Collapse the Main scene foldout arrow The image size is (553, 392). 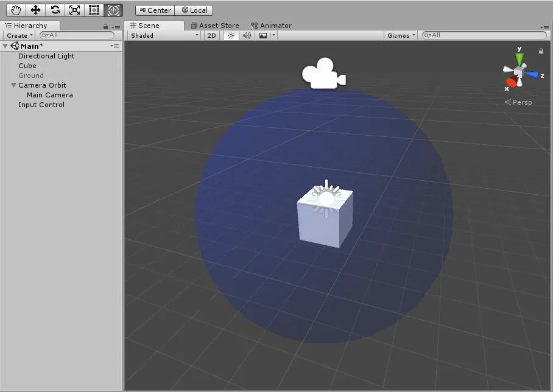click(5, 46)
